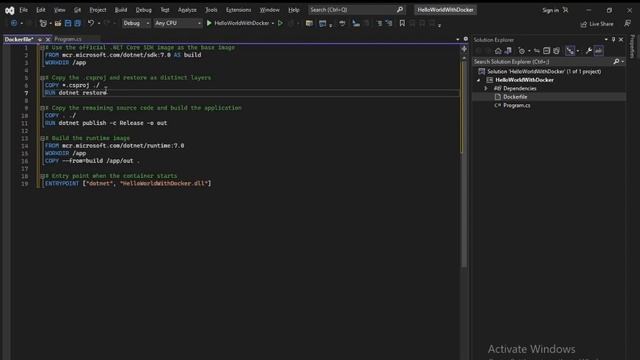Toggle Preview Selected Items in Solution Explorer
The image size is (640, 360).
pyautogui.click(x=598, y=51)
